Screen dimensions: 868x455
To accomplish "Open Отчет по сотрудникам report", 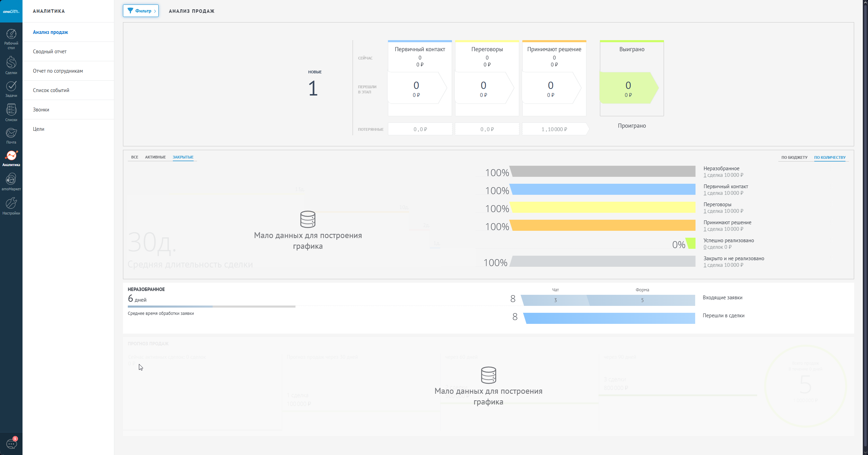I will 58,71.
